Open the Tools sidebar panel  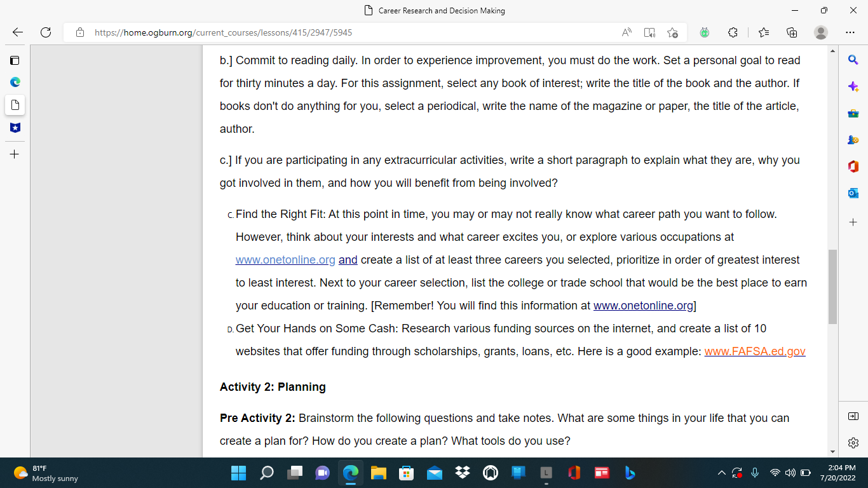(x=853, y=113)
